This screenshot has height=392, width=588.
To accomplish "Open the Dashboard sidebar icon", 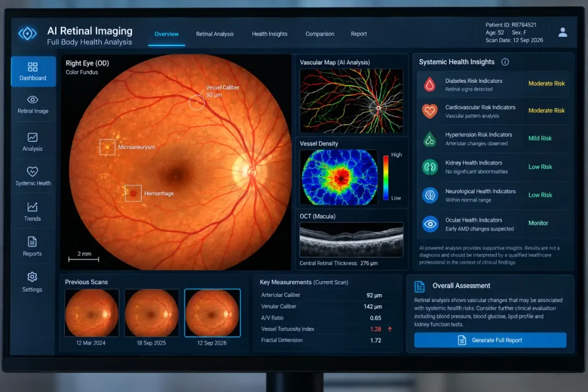I will click(33, 67).
